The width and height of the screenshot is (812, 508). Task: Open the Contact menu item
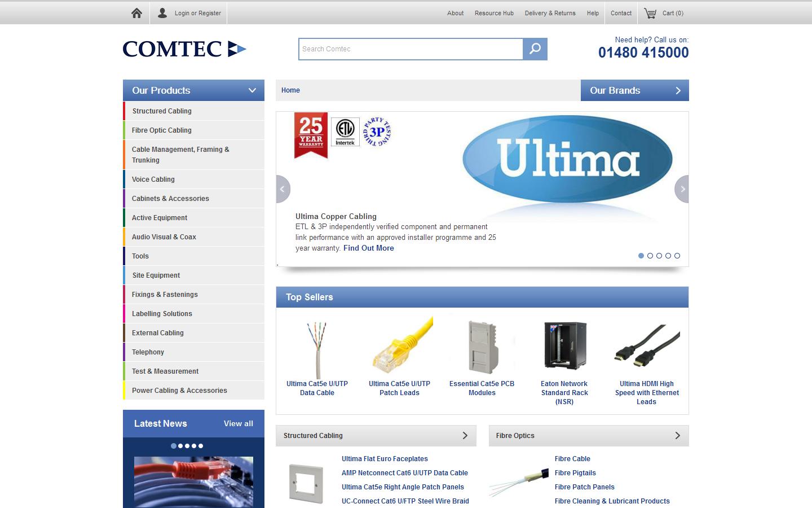621,13
